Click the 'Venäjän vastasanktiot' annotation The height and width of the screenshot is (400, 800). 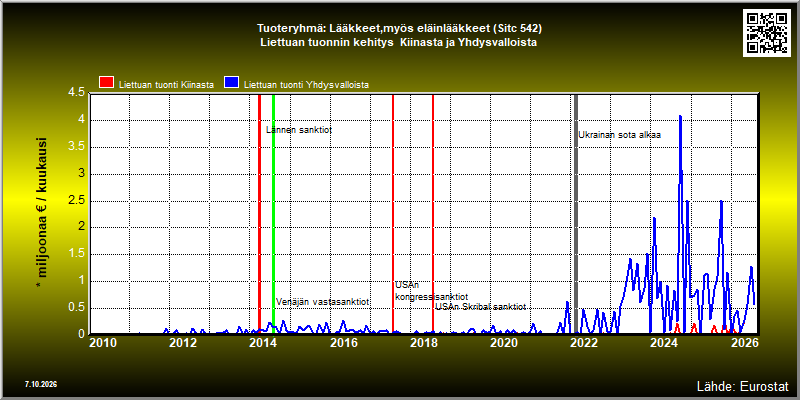322,302
